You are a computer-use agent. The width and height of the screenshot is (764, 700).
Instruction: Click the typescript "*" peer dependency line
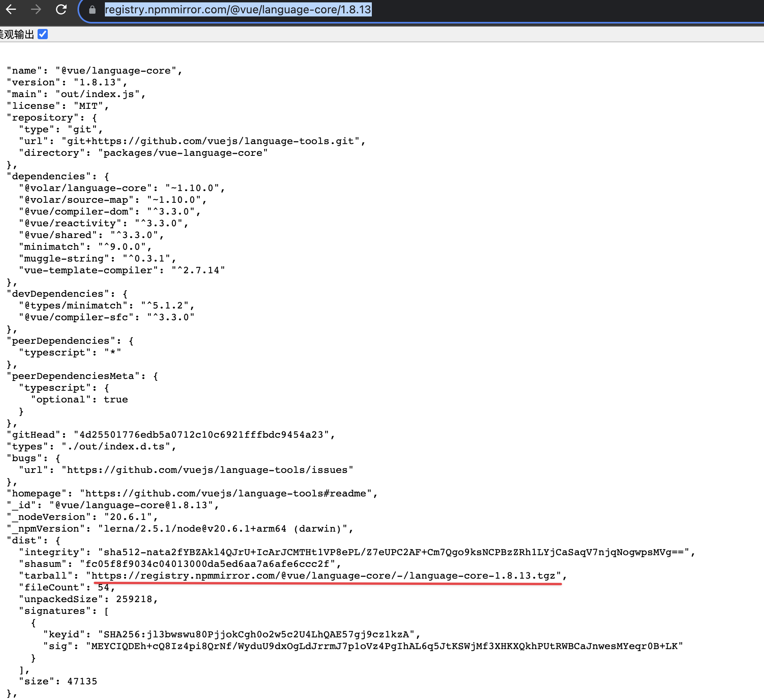coord(70,353)
